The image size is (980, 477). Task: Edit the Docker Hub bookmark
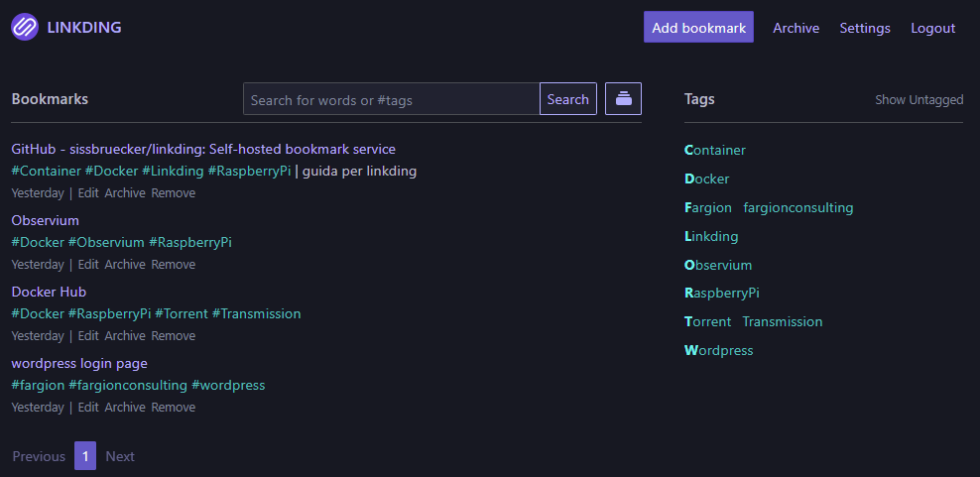pos(88,336)
